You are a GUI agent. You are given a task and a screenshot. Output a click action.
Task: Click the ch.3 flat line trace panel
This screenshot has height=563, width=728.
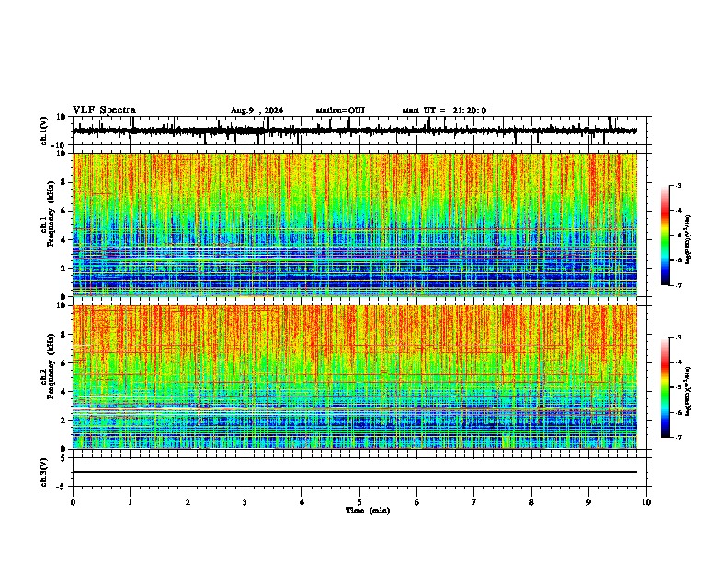(x=359, y=472)
